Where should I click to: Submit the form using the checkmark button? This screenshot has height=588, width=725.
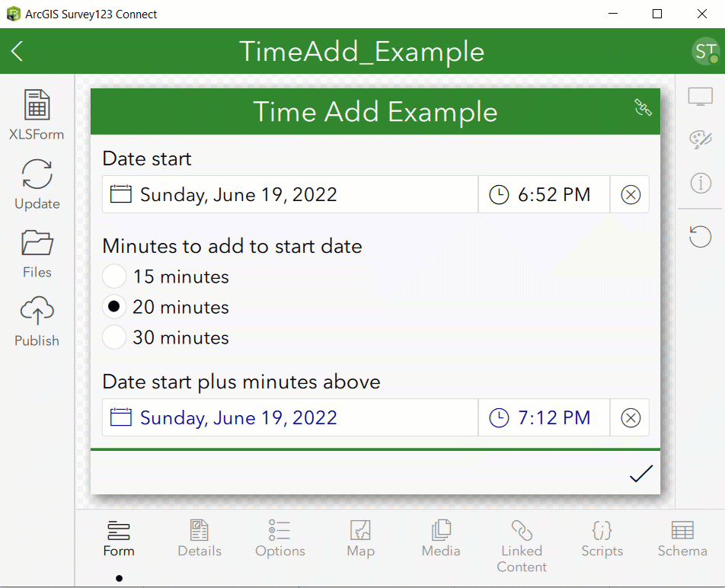tap(640, 473)
